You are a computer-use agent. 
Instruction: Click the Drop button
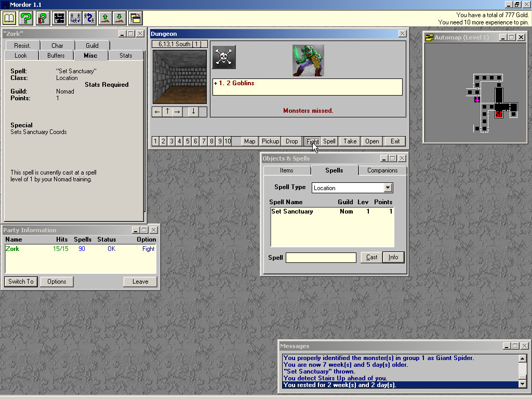(x=292, y=141)
